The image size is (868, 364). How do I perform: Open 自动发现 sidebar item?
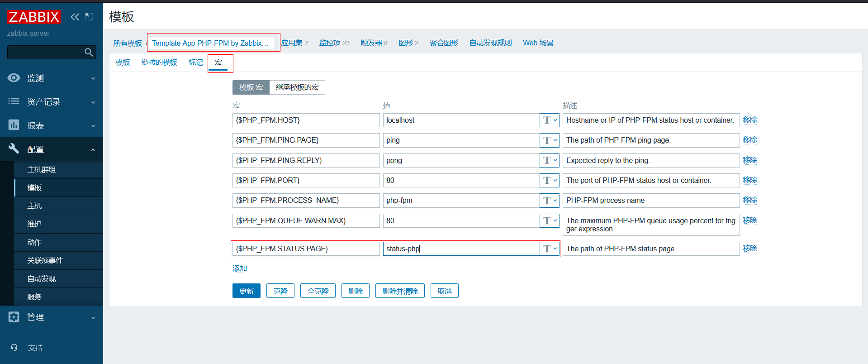(x=58, y=278)
